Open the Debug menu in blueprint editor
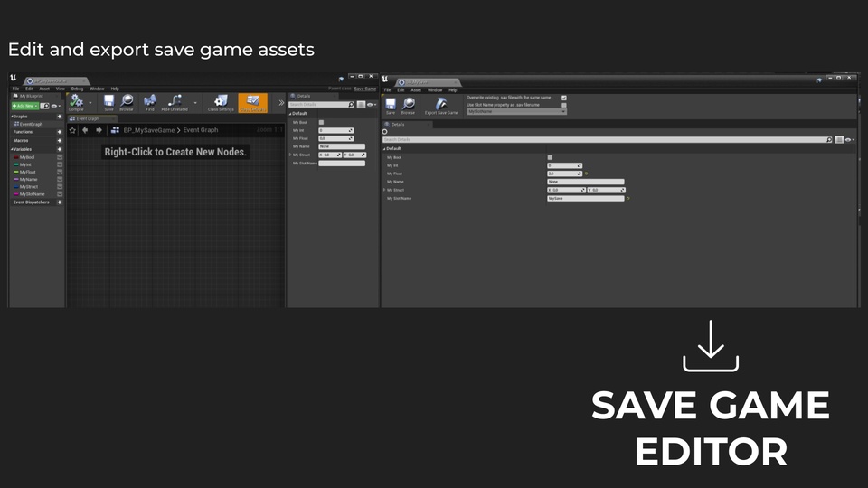This screenshot has width=868, height=488. tap(77, 89)
